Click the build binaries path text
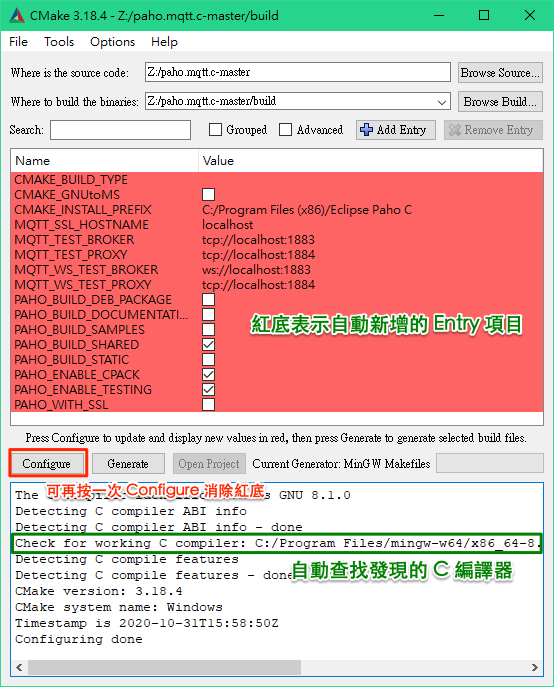Viewport: 554px width, 687px height. tap(212, 101)
